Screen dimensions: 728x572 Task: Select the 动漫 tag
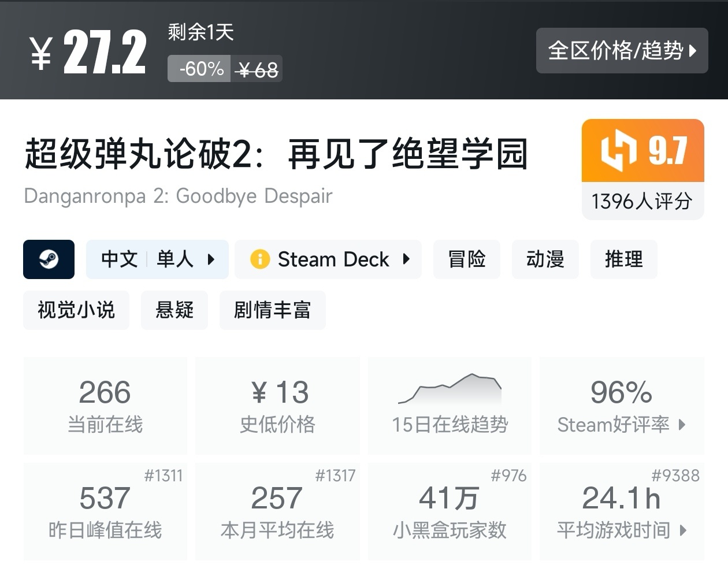pos(545,259)
